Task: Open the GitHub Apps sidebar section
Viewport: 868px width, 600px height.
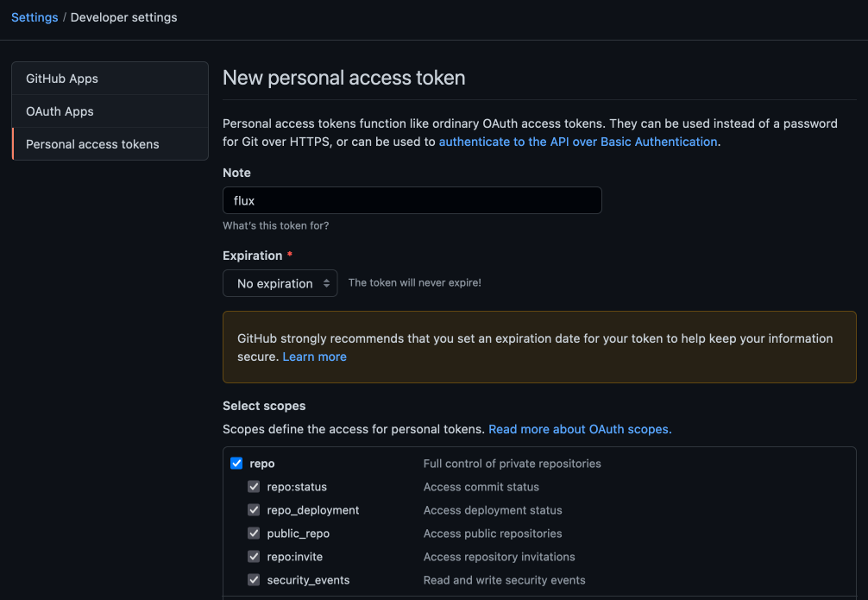Action: pos(62,79)
